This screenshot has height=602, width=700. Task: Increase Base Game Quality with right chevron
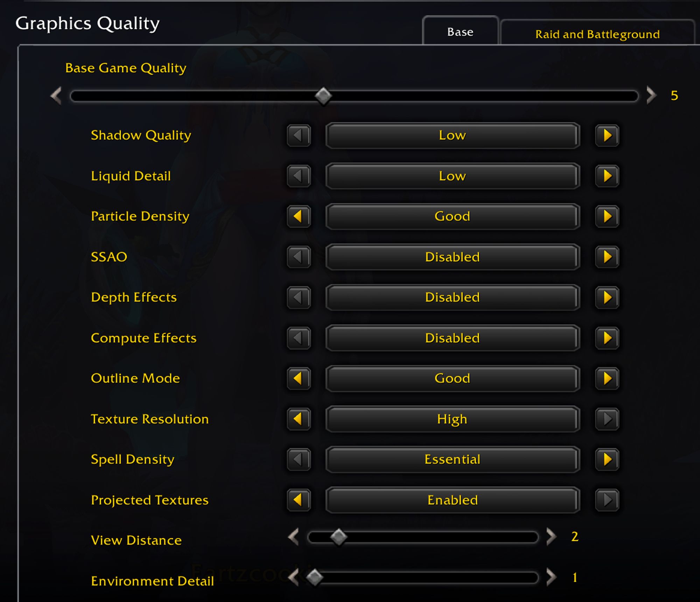tap(651, 95)
